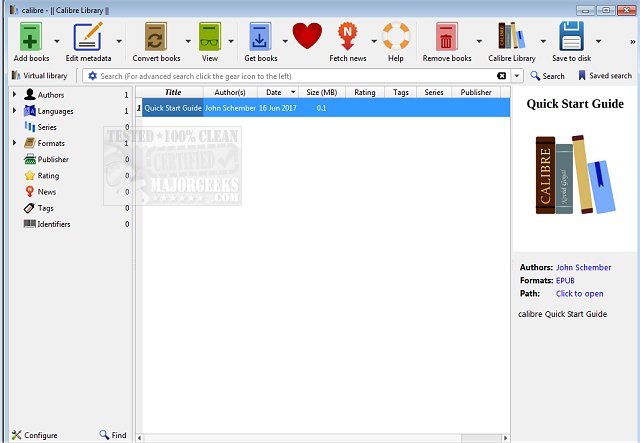This screenshot has height=443, width=640.
Task: Open the Help lifebuoy icon
Action: click(x=396, y=38)
